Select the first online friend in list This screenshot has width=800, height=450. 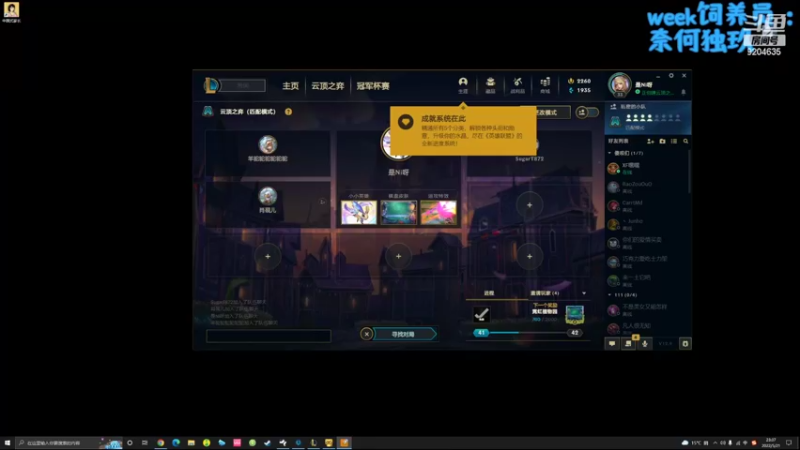[647, 168]
